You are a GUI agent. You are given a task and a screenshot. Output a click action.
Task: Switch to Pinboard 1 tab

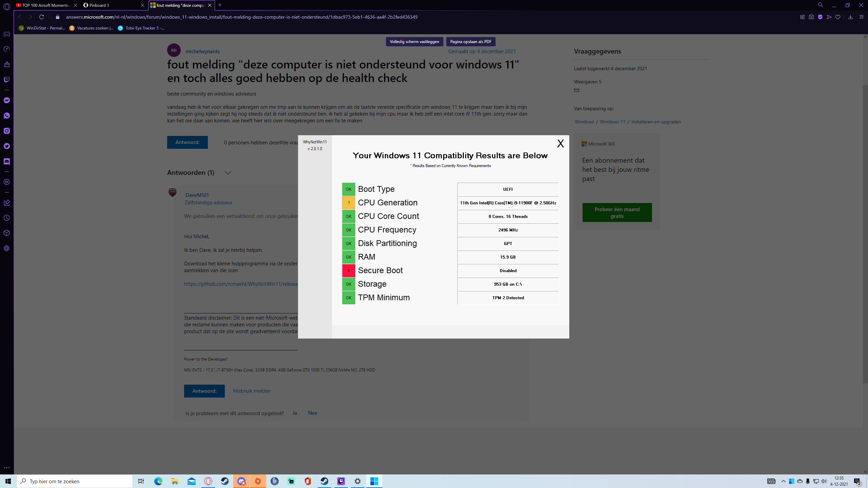tap(114, 5)
